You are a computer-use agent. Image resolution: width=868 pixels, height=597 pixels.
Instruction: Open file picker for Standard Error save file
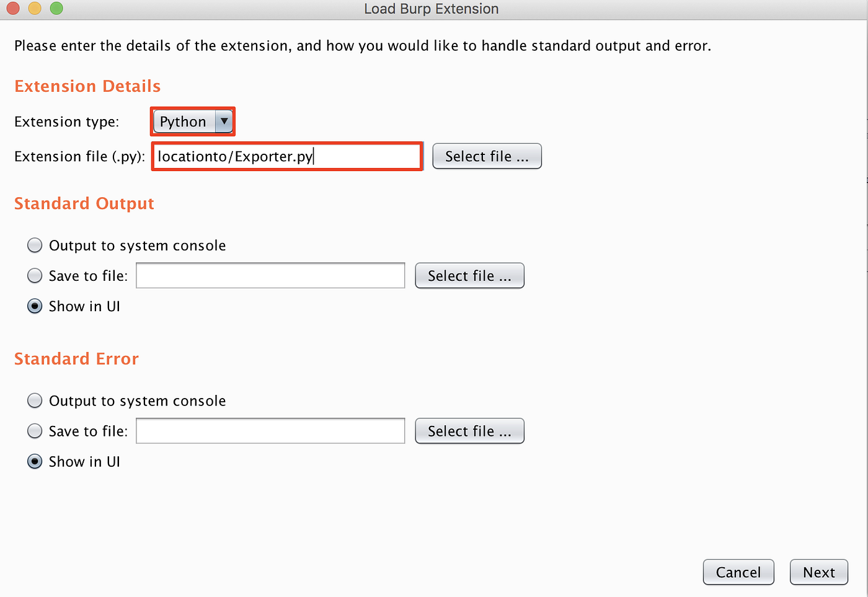pos(469,431)
